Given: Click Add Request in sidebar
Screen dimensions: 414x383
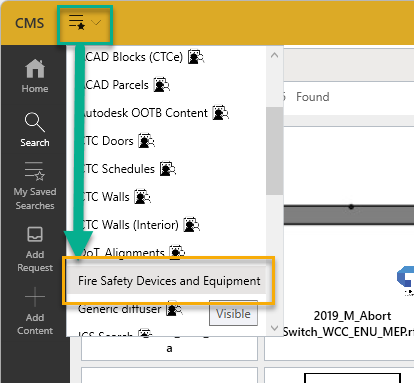Looking at the screenshot, I should coord(35,249).
